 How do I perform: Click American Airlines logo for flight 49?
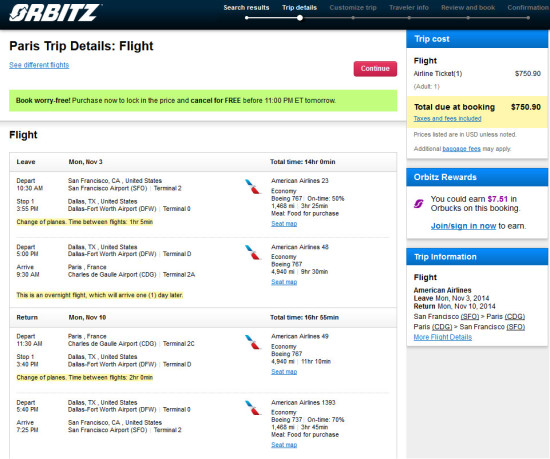pyautogui.click(x=253, y=342)
